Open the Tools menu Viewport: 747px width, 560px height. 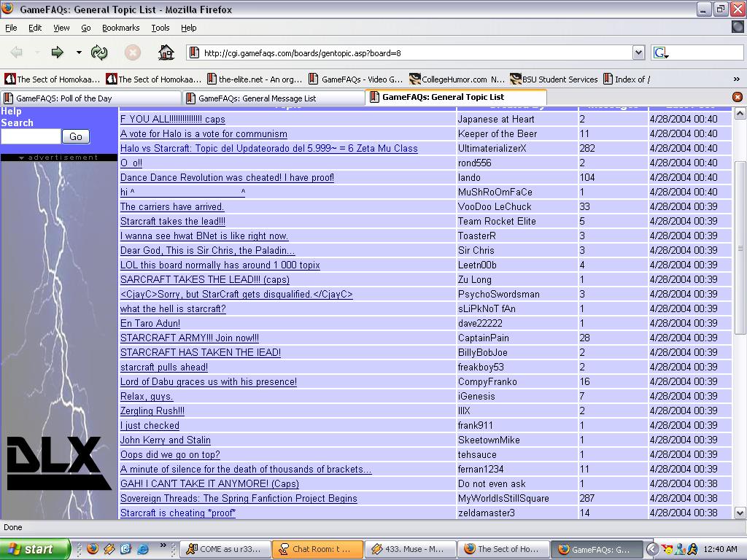[x=160, y=28]
